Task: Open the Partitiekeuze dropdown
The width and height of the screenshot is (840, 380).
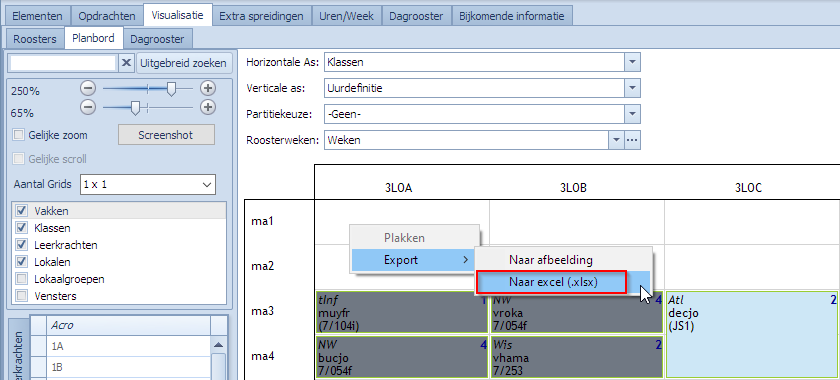Action: coord(632,114)
